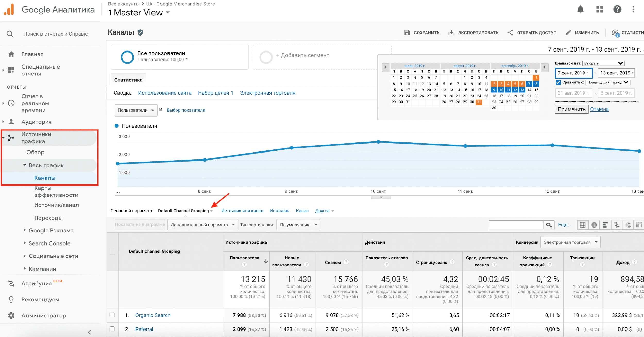Open the Предыдущий период comparison dropdown
Viewport: 644px width, 337px height.
(608, 82)
